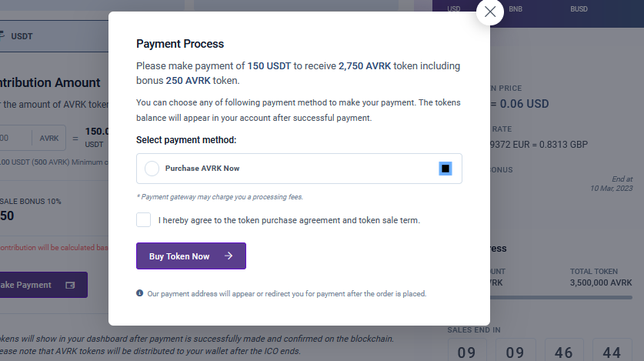
Task: Close the Payment Process dialog
Action: pyautogui.click(x=490, y=12)
